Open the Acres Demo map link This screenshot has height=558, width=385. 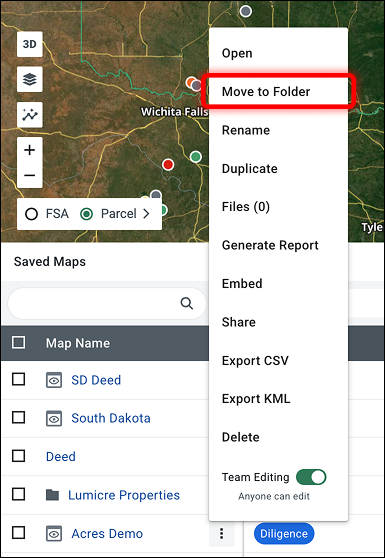[x=107, y=533]
